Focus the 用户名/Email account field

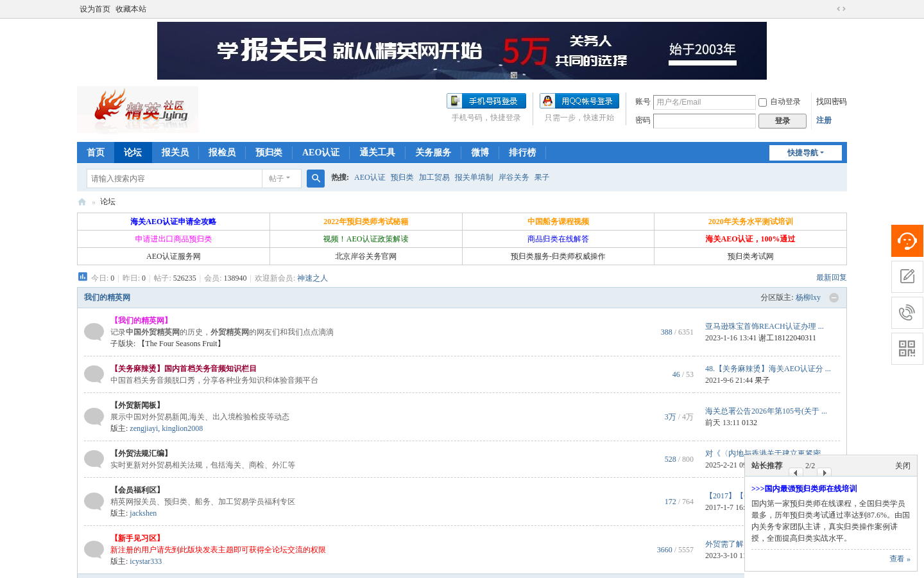(705, 102)
